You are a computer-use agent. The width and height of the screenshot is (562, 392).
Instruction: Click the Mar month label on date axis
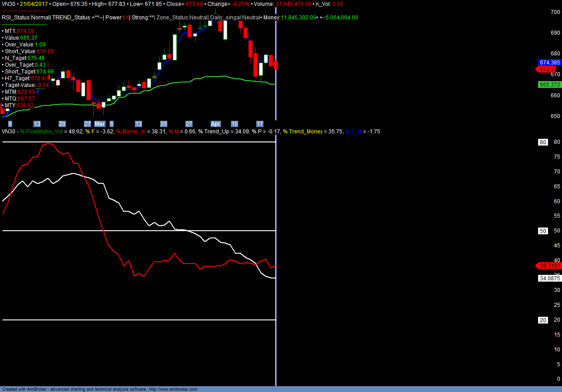coord(100,124)
